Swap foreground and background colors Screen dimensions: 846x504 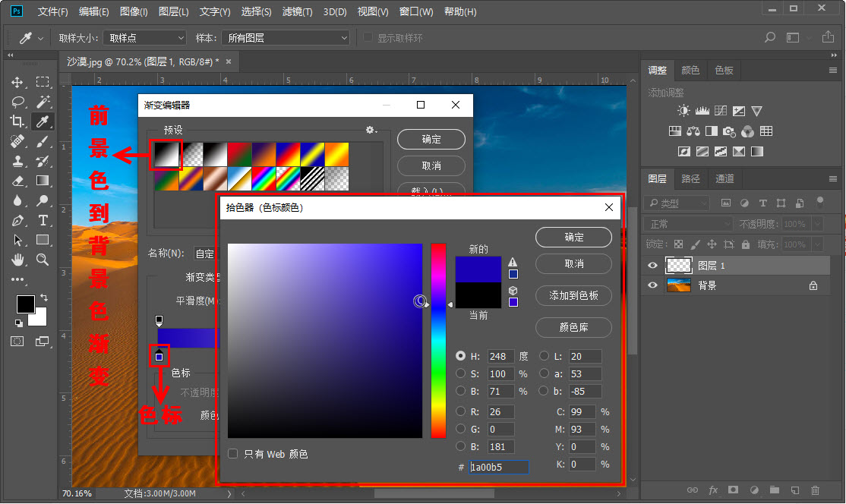pyautogui.click(x=44, y=298)
